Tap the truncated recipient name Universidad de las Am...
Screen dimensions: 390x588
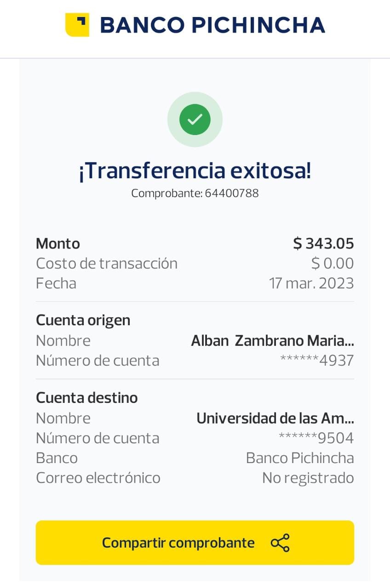coord(275,418)
